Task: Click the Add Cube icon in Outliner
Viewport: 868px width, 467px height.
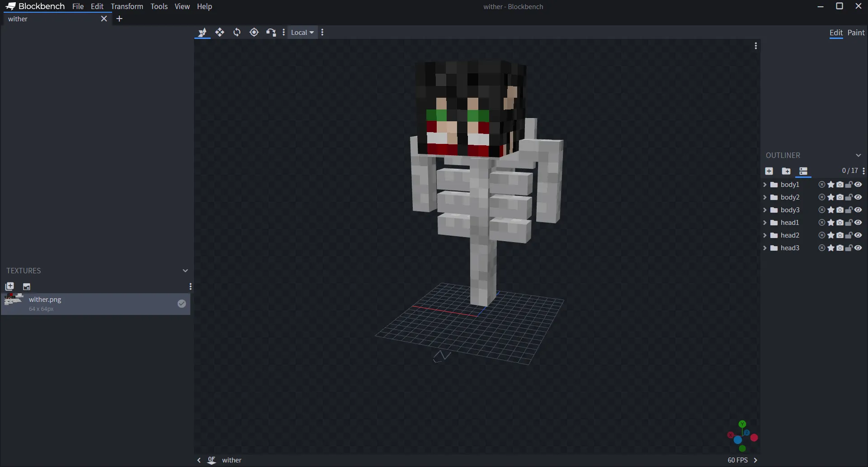Action: 769,171
